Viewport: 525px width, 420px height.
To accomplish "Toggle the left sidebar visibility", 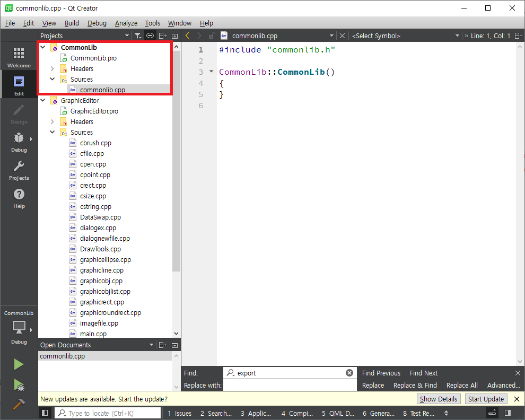I will pos(45,413).
